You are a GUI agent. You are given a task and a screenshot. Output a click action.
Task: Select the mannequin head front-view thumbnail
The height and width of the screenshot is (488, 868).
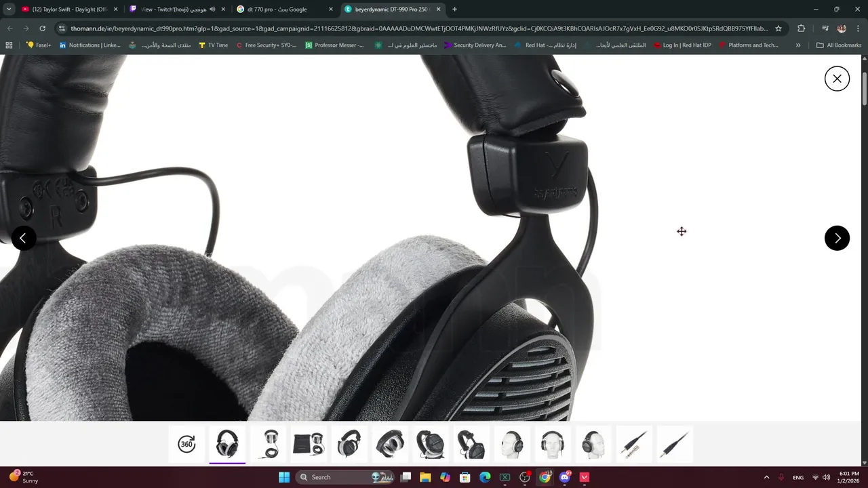pyautogui.click(x=553, y=444)
